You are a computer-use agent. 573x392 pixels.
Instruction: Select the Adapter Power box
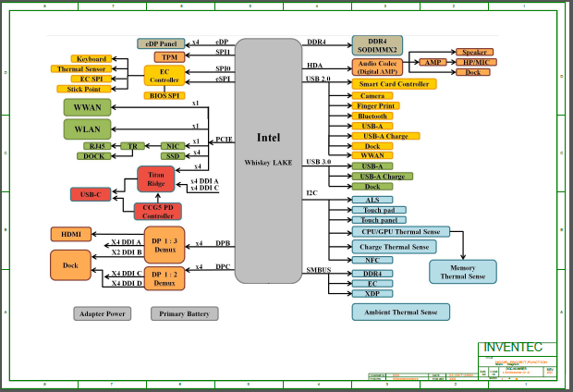(102, 313)
